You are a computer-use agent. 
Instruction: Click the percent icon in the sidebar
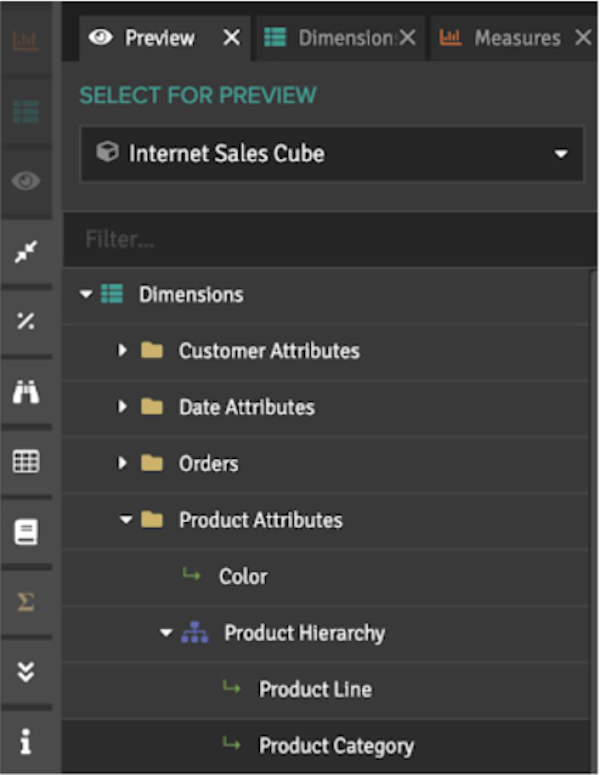[x=26, y=322]
